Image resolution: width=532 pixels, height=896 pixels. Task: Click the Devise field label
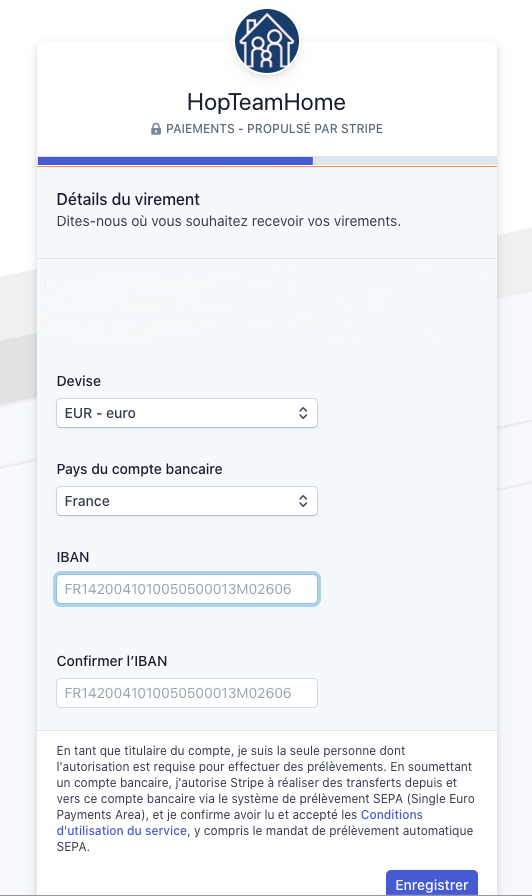pyautogui.click(x=79, y=381)
